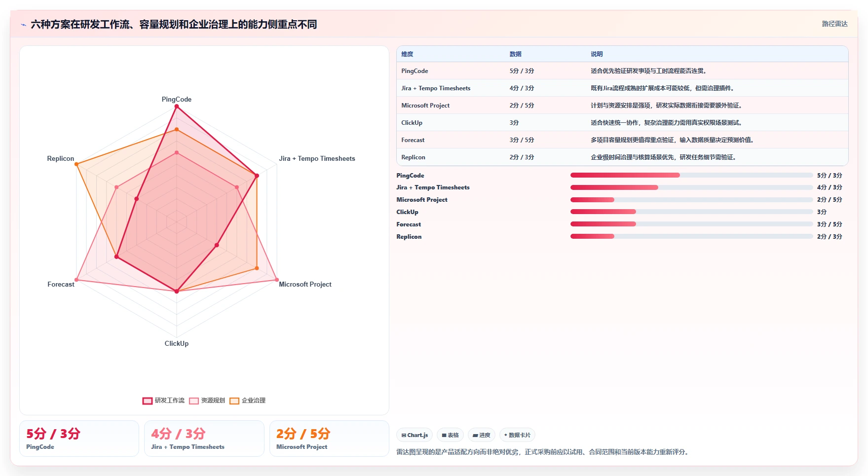The width and height of the screenshot is (868, 476).
Task: Select the Microsoft Project progress bar
Action: click(691, 200)
